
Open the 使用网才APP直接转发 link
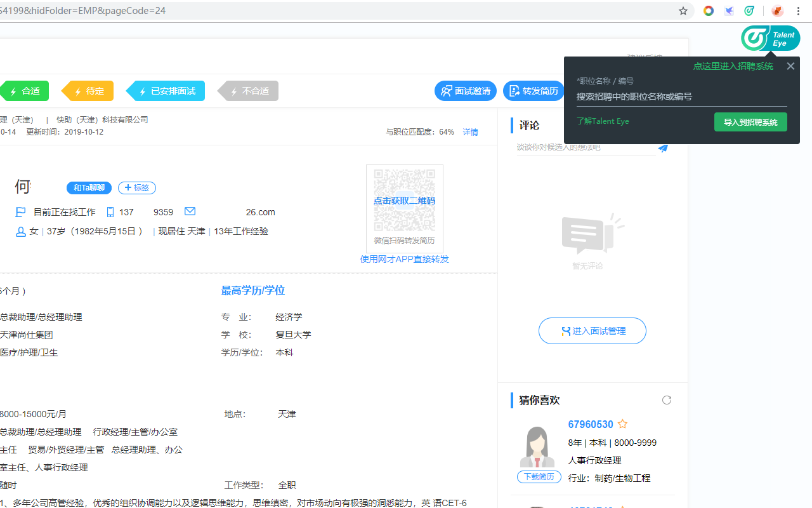click(404, 258)
